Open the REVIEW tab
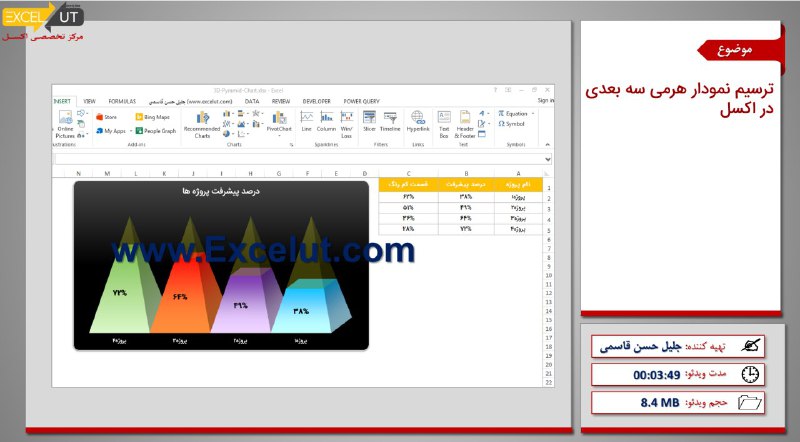 [x=281, y=101]
